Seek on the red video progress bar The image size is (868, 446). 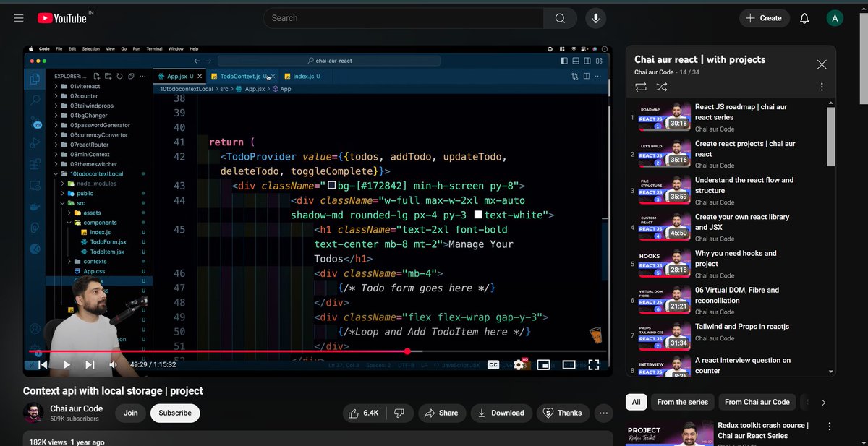click(x=318, y=351)
